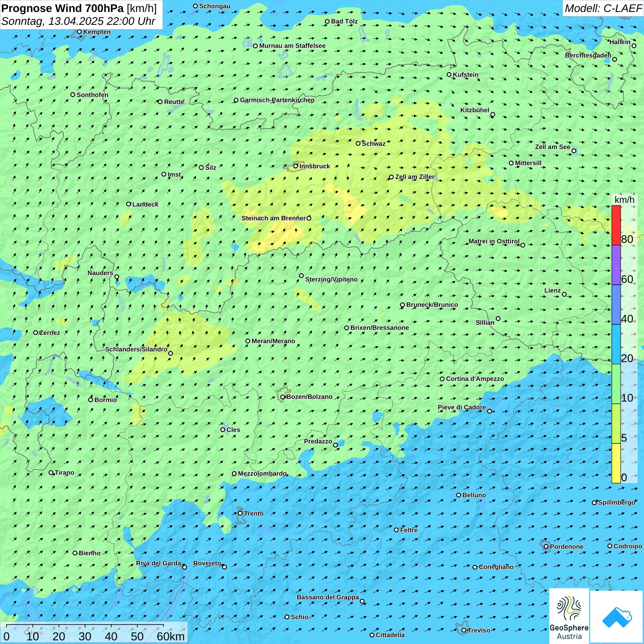Click the blue cloud app logo
The height and width of the screenshot is (644, 644).
click(617, 617)
